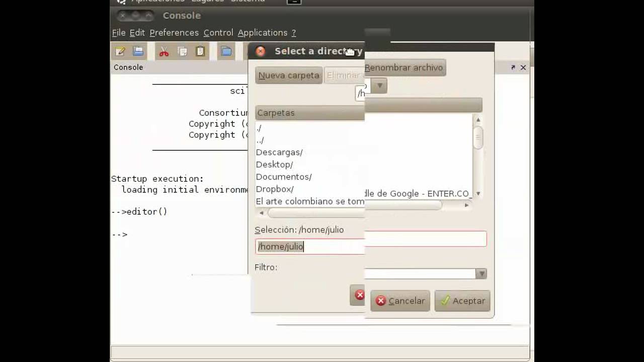Undock the Console panel with arrow icon

click(x=513, y=67)
